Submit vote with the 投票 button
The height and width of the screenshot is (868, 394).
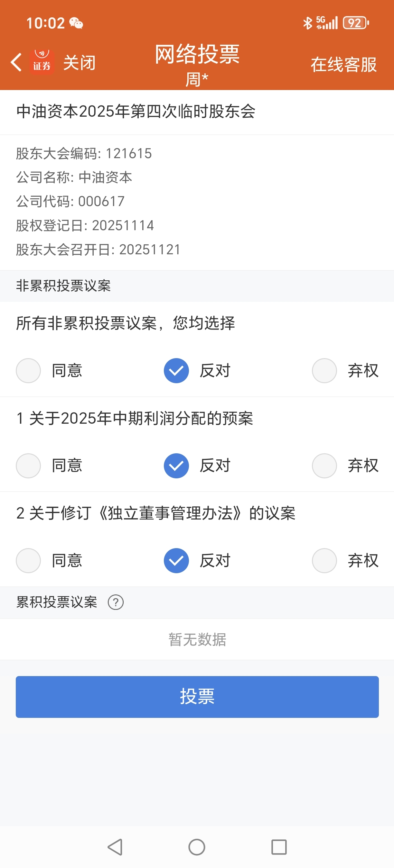tap(197, 696)
